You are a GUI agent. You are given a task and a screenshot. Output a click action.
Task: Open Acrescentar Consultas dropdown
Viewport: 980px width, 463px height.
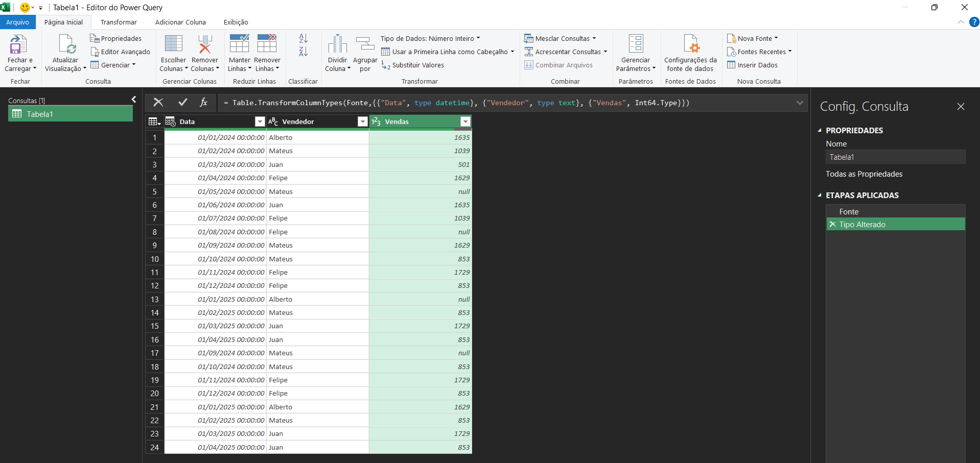[566, 52]
